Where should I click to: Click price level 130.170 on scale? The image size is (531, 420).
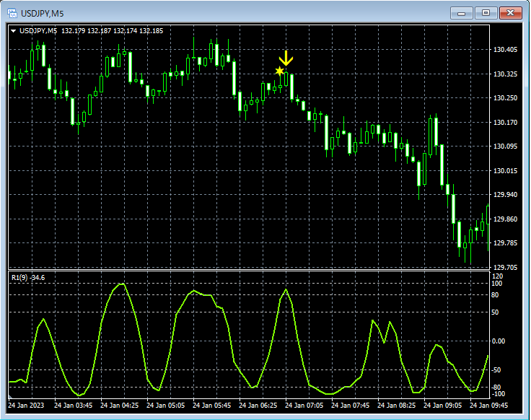pos(505,122)
